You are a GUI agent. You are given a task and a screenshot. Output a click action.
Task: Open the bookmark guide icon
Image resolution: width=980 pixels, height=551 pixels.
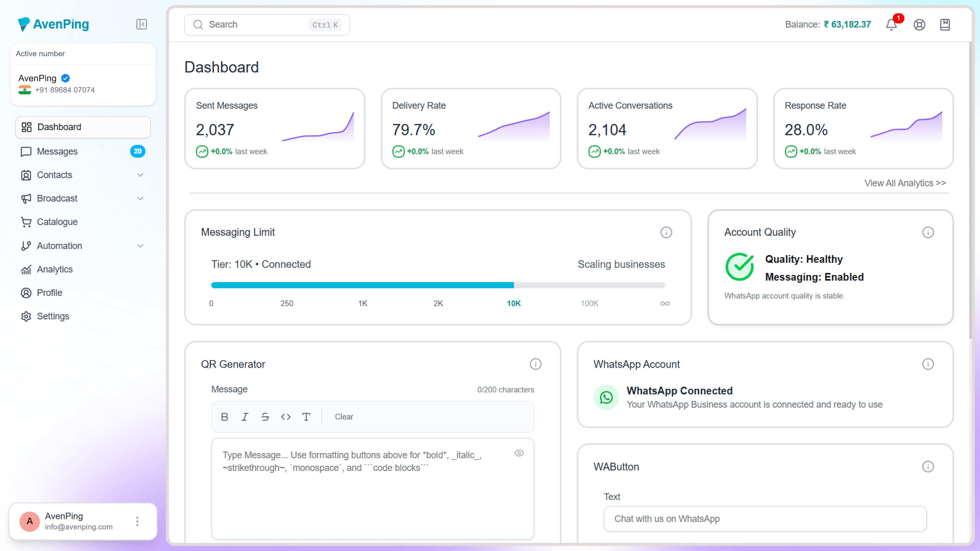pyautogui.click(x=945, y=25)
